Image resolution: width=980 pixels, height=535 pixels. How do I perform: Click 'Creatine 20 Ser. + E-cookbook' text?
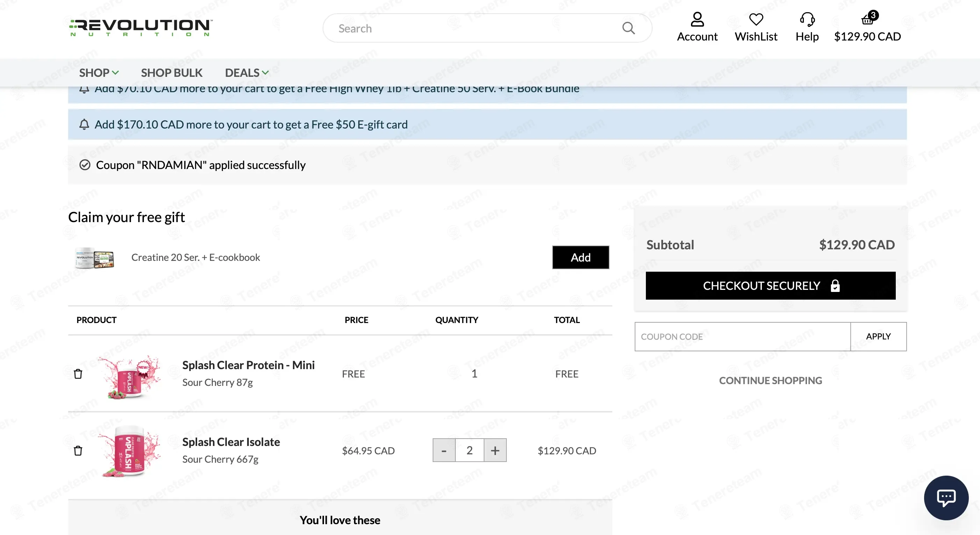pos(195,257)
